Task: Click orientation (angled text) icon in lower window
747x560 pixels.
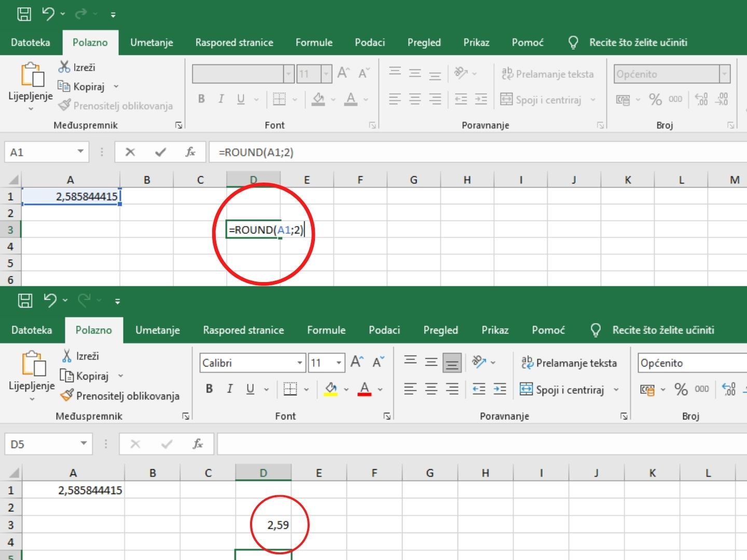Action: point(479,362)
